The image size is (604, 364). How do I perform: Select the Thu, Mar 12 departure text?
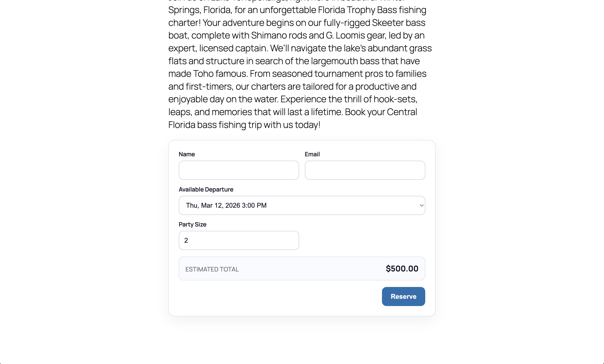(226, 205)
